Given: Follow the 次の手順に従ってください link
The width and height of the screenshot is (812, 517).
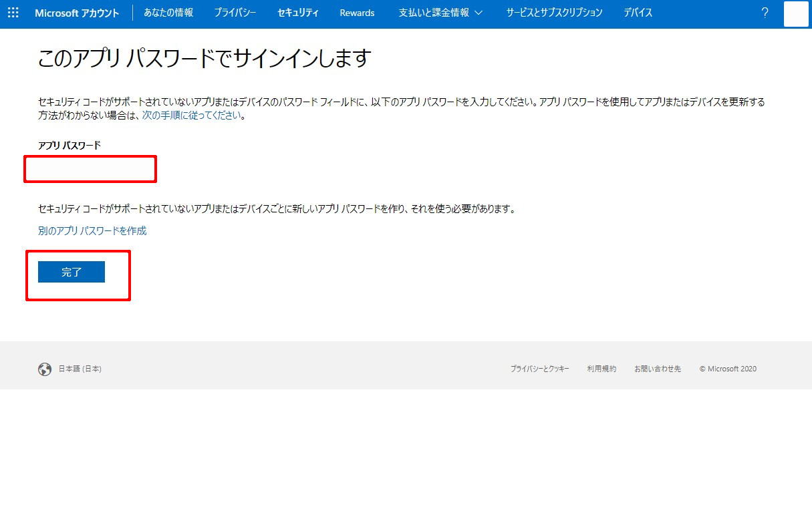Looking at the screenshot, I should (190, 116).
